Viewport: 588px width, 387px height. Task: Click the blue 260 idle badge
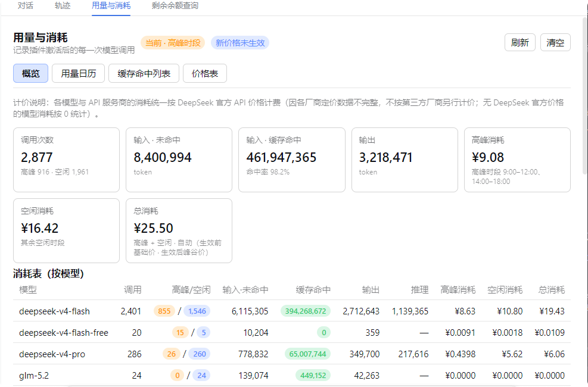tap(200, 354)
